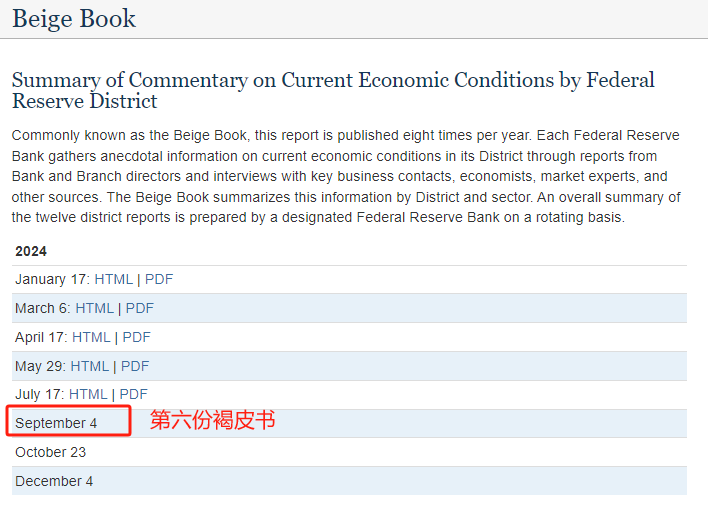Open January 17 PDF report
This screenshot has height=522, width=708.
[x=159, y=280]
